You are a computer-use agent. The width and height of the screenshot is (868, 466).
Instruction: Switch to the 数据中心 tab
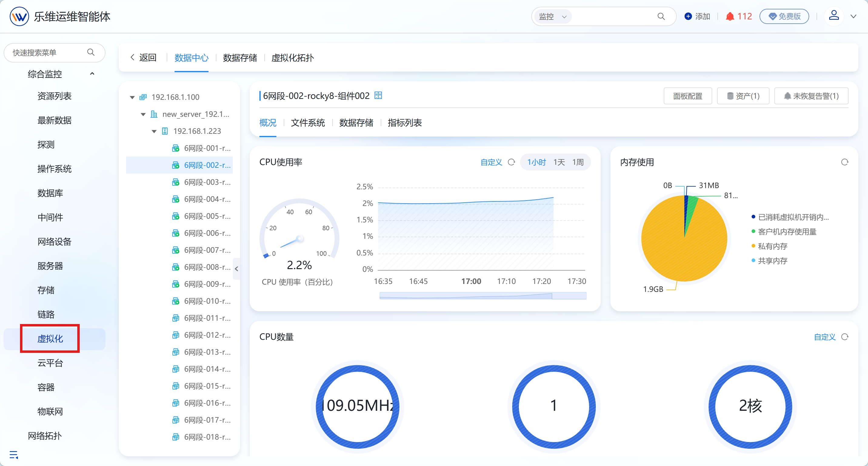tap(192, 58)
